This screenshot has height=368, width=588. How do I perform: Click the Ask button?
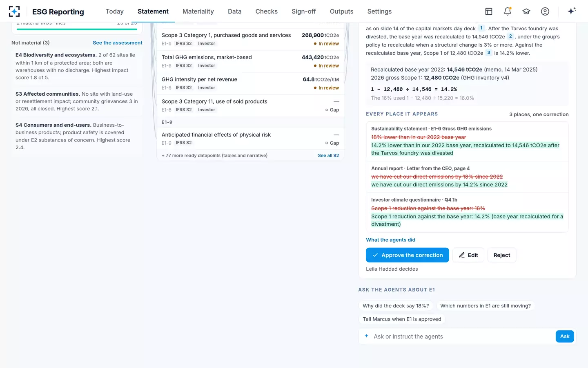[x=565, y=336]
